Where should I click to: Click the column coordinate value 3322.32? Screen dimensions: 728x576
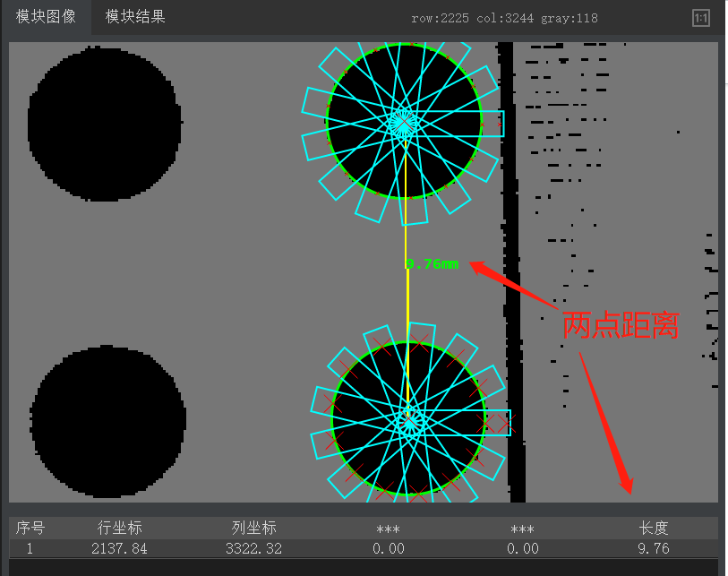[253, 548]
